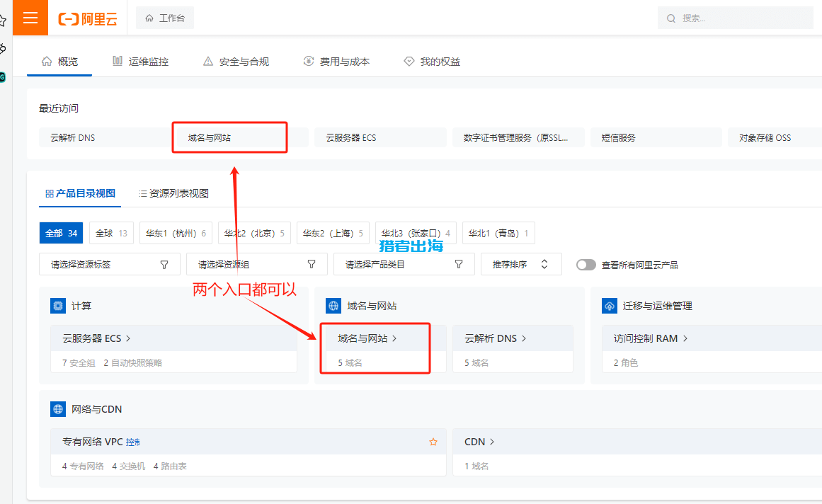
Task: Switch to the 安全与合规 tab
Action: tap(236, 62)
